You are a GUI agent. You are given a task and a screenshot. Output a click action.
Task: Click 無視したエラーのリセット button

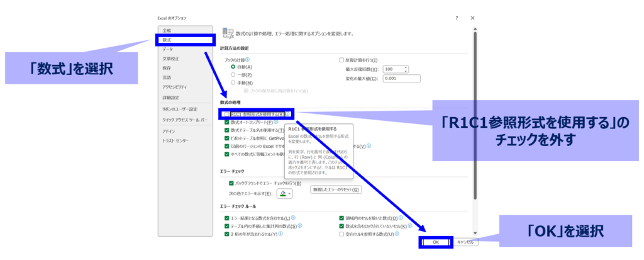click(336, 189)
